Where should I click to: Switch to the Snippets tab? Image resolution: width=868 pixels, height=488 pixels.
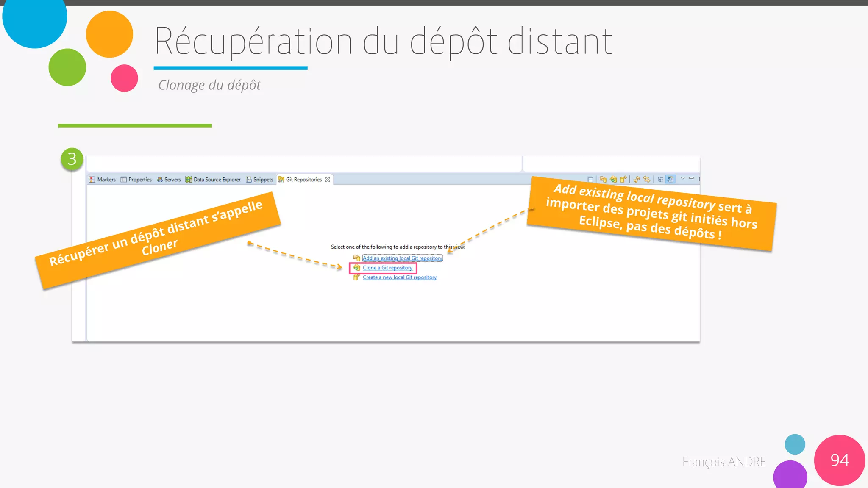click(260, 180)
